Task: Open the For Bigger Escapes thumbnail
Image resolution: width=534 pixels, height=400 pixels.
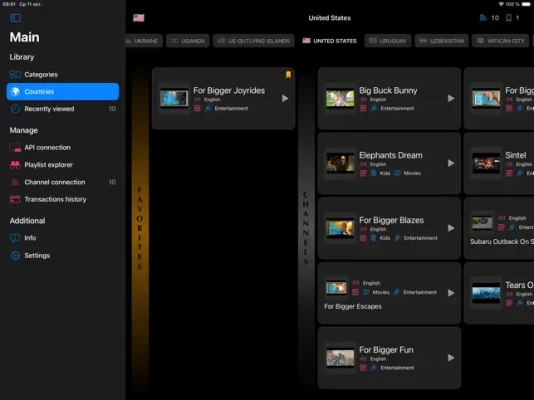Action: (336, 288)
